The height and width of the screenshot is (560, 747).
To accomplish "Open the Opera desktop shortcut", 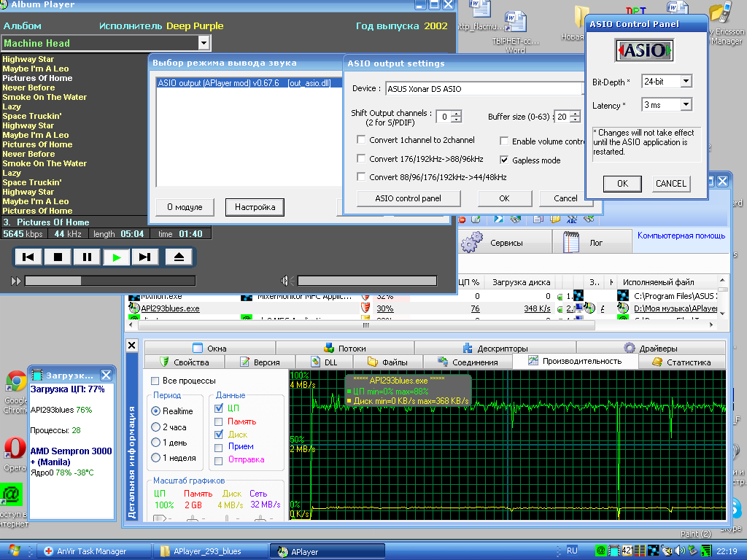I will pyautogui.click(x=15, y=448).
